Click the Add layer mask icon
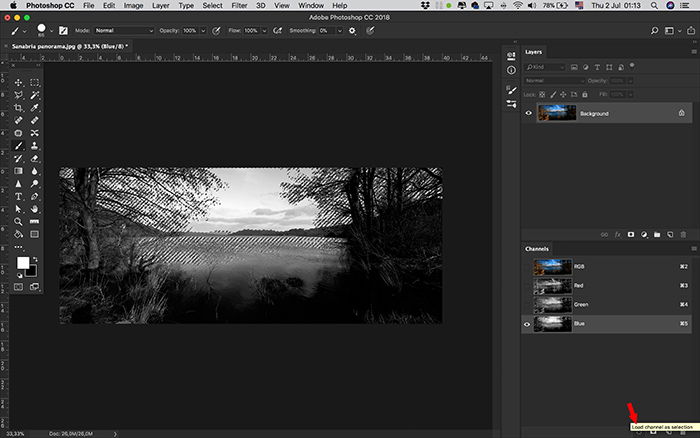This screenshot has height=438, width=700. pos(631,234)
